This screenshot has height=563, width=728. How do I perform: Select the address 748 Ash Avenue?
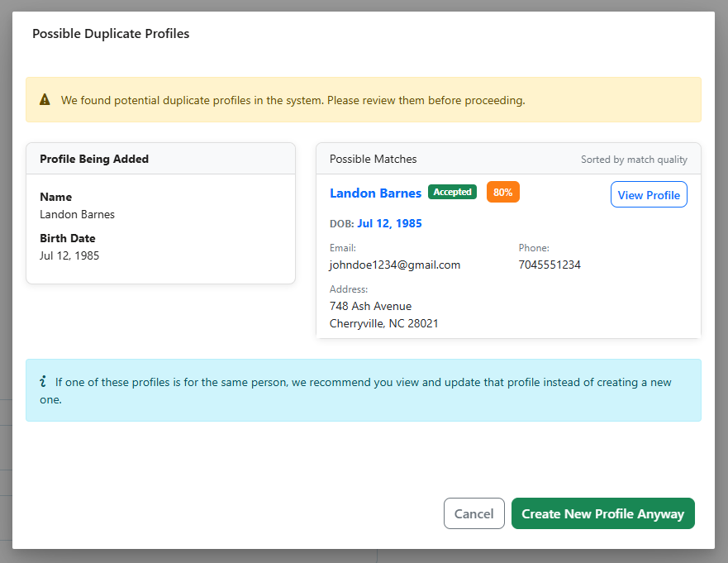370,306
